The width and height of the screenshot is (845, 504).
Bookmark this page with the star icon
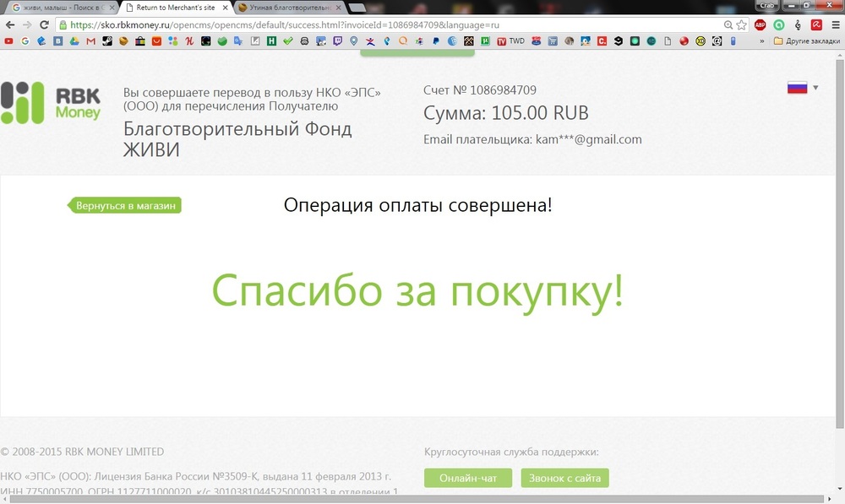click(741, 25)
